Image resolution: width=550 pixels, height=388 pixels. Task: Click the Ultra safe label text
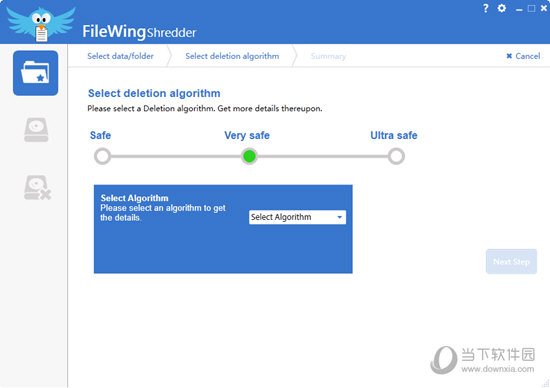pyautogui.click(x=394, y=135)
